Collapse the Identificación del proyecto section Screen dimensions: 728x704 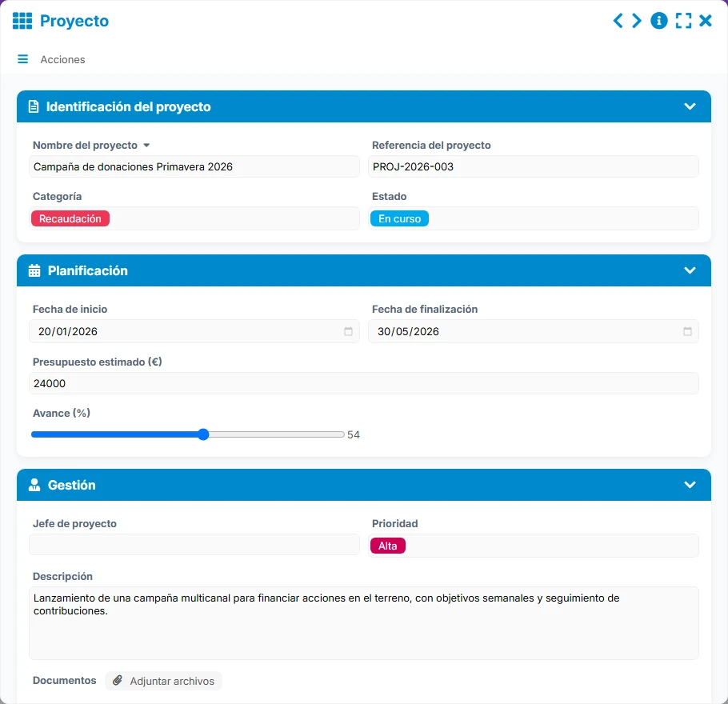690,106
